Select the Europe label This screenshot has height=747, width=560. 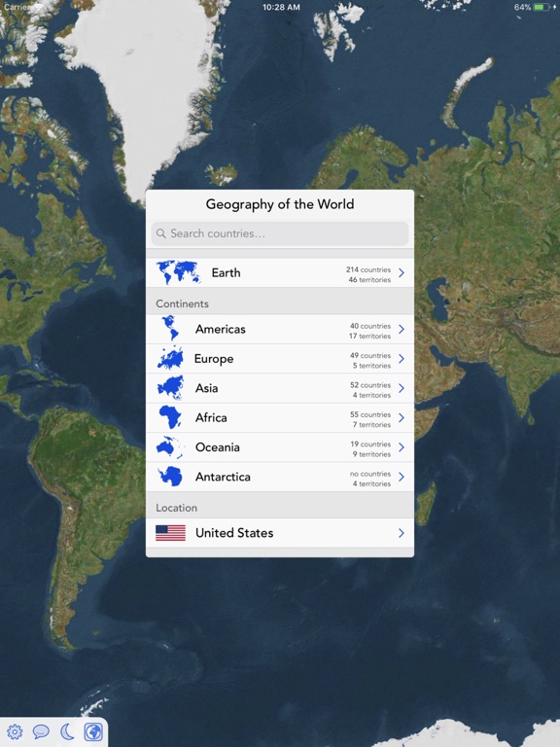click(214, 359)
